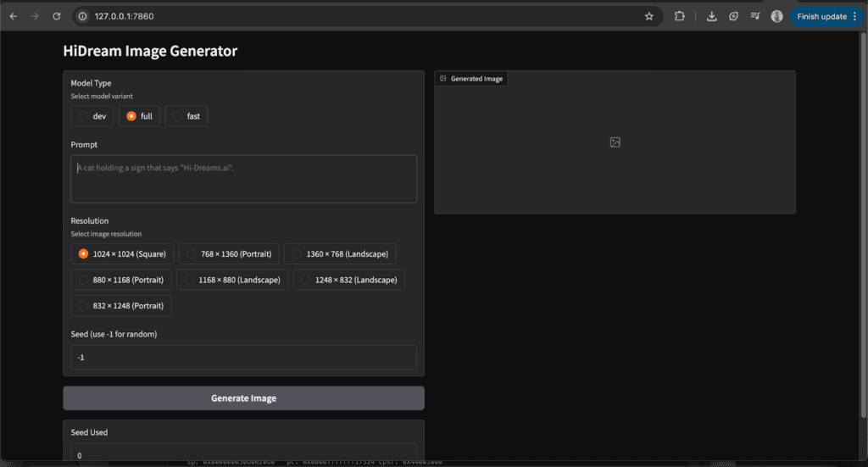Click the HiDream Image Generator heading
The width and height of the screenshot is (868, 467).
[x=150, y=51]
